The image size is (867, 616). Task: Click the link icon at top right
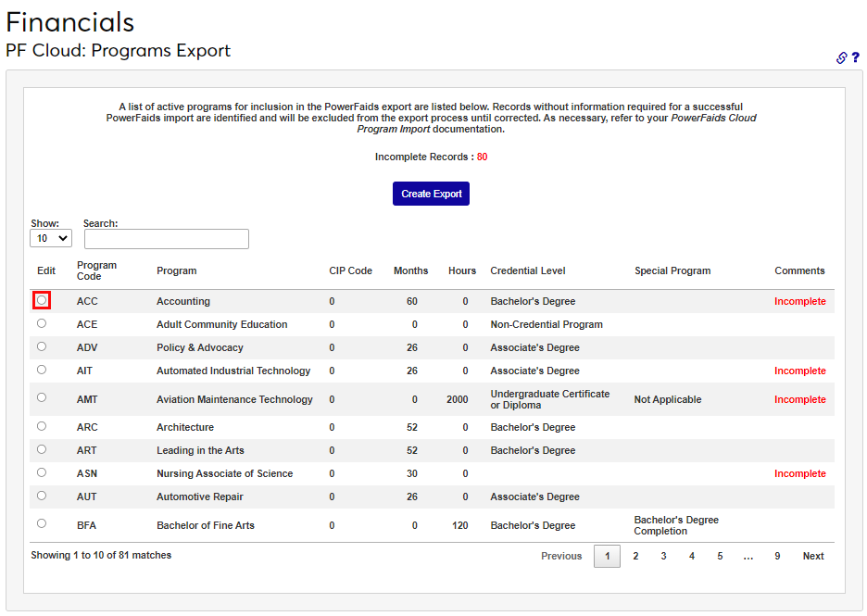tap(841, 57)
